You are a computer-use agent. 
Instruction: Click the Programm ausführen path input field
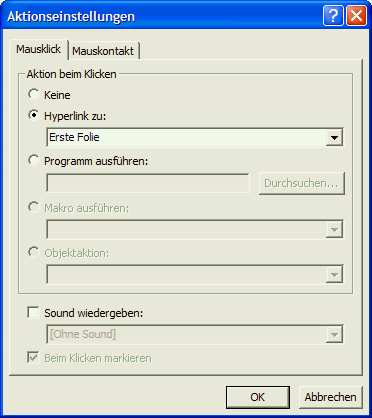(x=148, y=183)
